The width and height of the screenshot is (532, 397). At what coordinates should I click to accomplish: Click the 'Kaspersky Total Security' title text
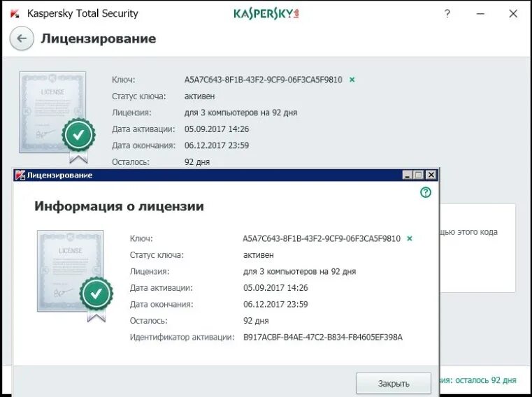click(82, 13)
